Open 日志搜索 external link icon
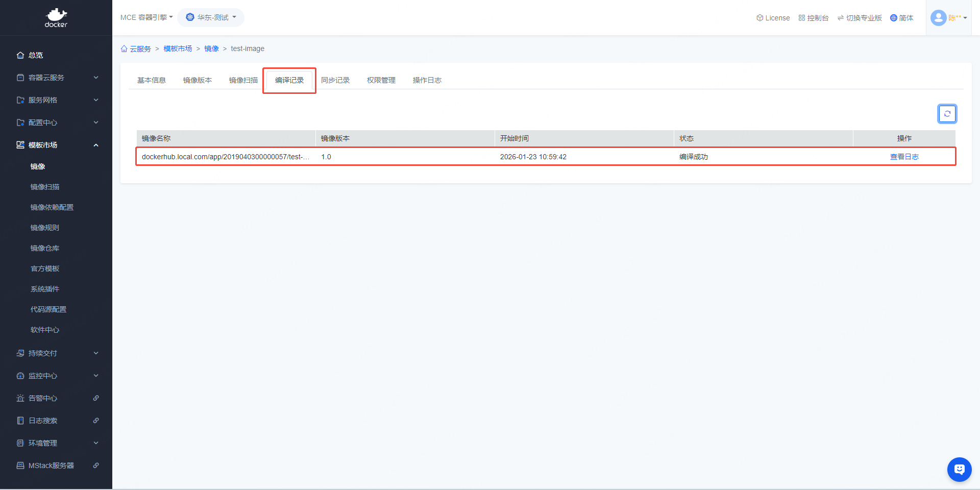Image resolution: width=980 pixels, height=490 pixels. coord(96,421)
